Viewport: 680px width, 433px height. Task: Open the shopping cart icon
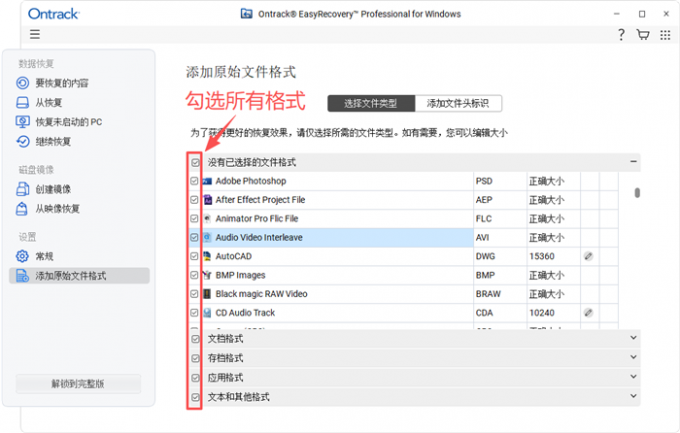tap(643, 35)
